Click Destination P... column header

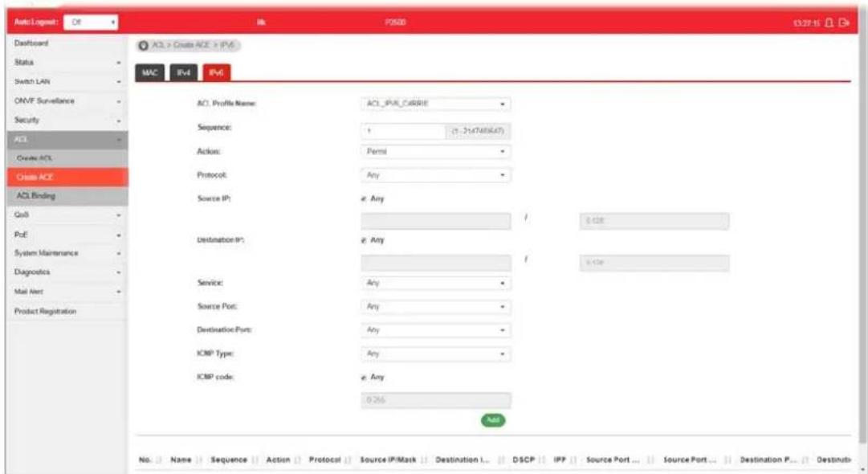(x=768, y=460)
